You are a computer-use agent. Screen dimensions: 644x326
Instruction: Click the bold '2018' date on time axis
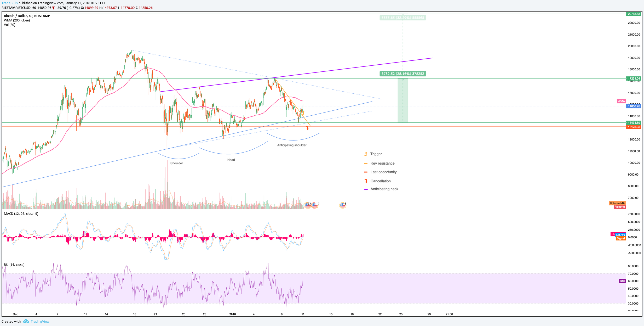[x=232, y=314]
